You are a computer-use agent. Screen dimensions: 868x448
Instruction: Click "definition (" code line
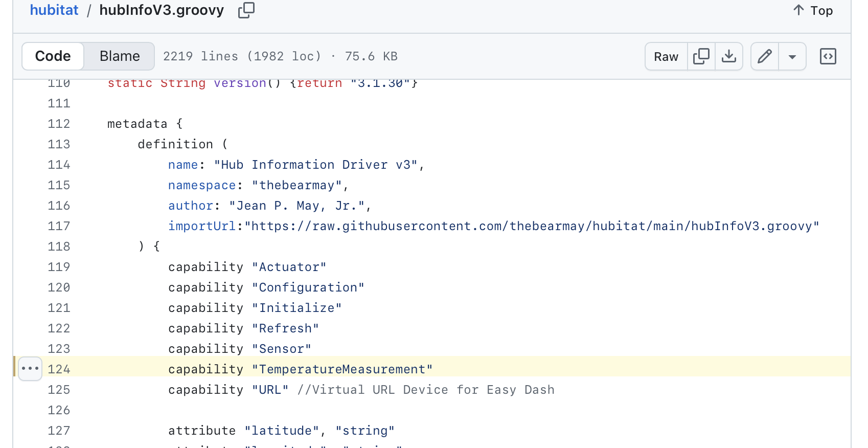click(183, 144)
